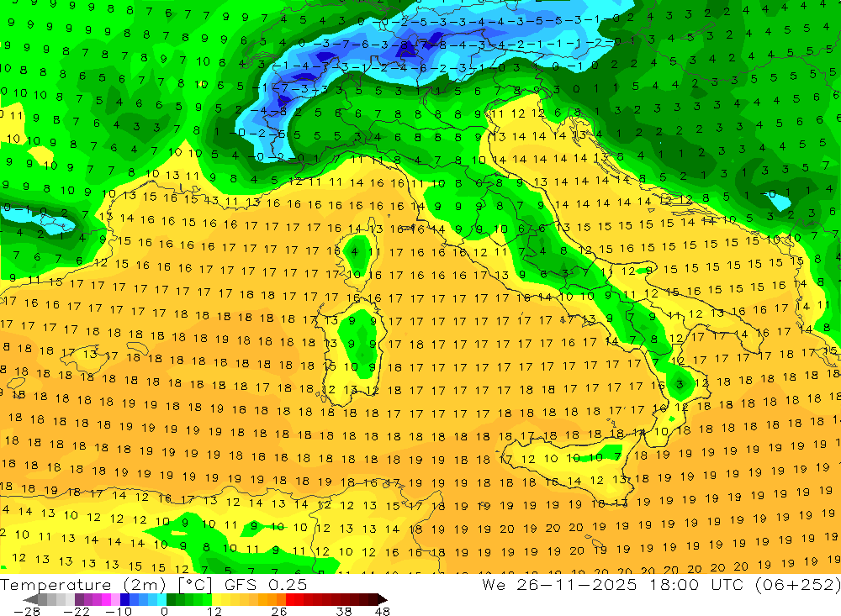Click the 4 °C value on Corsica
841x616 pixels.
354,251
